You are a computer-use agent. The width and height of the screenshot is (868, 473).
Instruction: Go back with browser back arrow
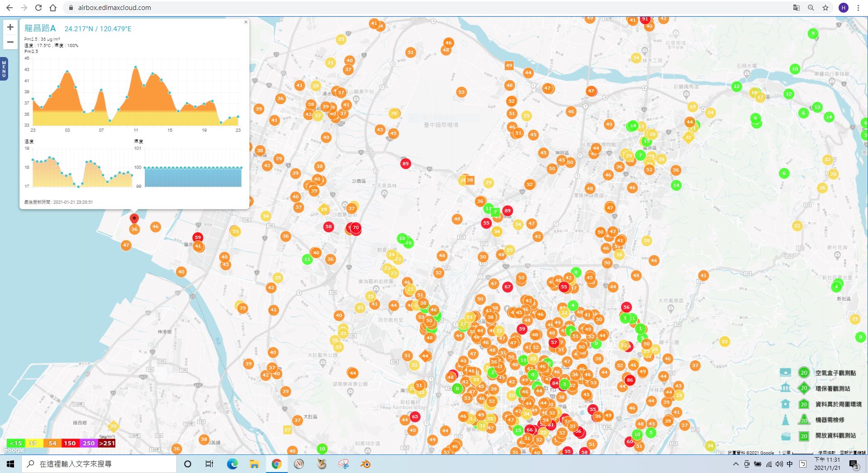coord(9,8)
